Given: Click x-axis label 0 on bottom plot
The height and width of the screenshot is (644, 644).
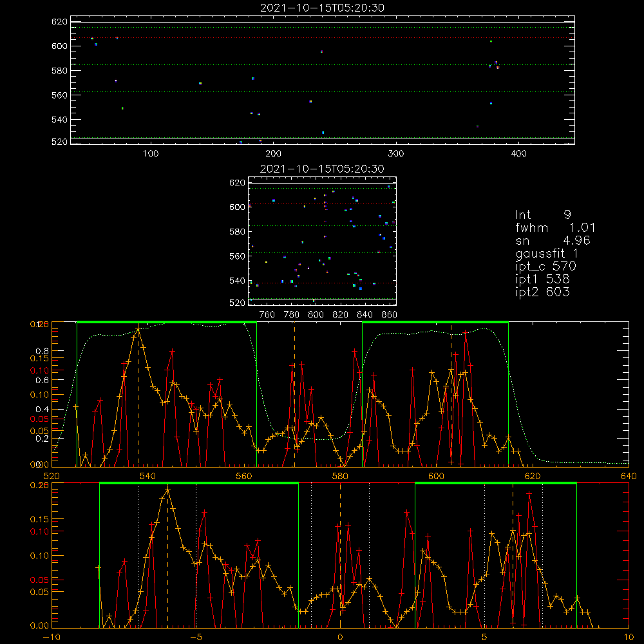Looking at the screenshot, I should tap(340, 638).
